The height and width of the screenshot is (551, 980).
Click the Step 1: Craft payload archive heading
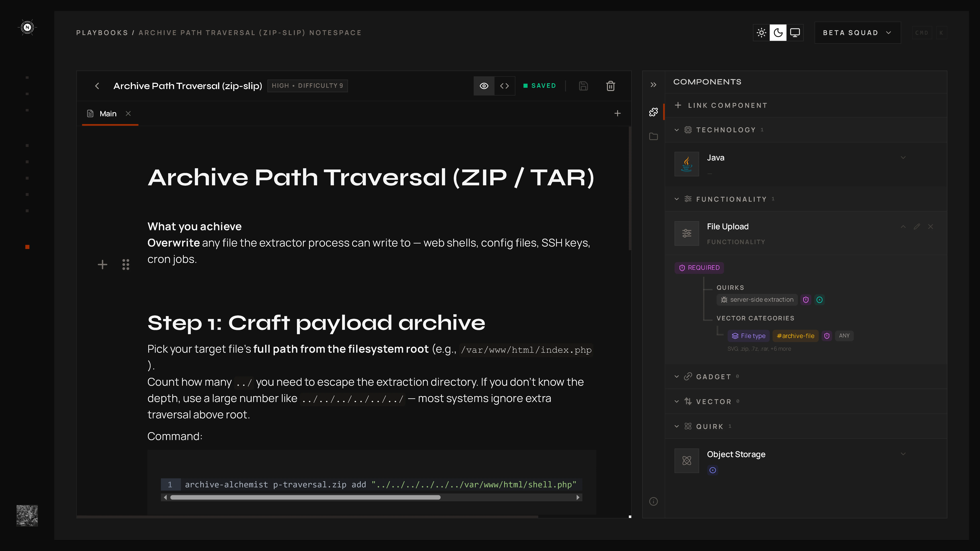pyautogui.click(x=316, y=323)
